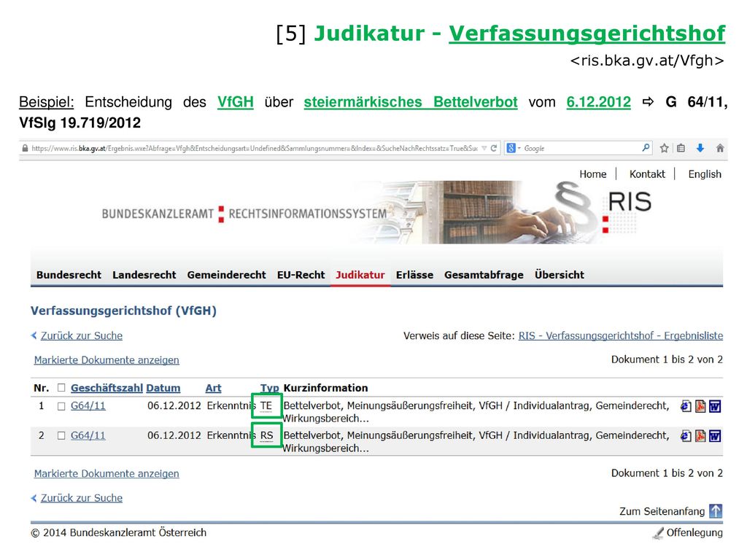Open row 1 G64/11 as HTML document
747x560 pixels.
pos(686,406)
